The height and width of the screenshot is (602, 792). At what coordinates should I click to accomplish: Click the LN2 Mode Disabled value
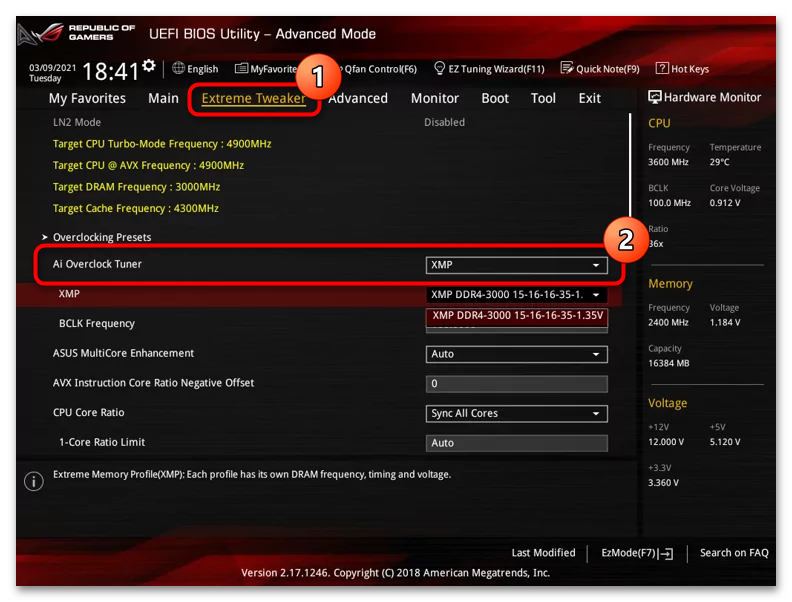(x=444, y=122)
